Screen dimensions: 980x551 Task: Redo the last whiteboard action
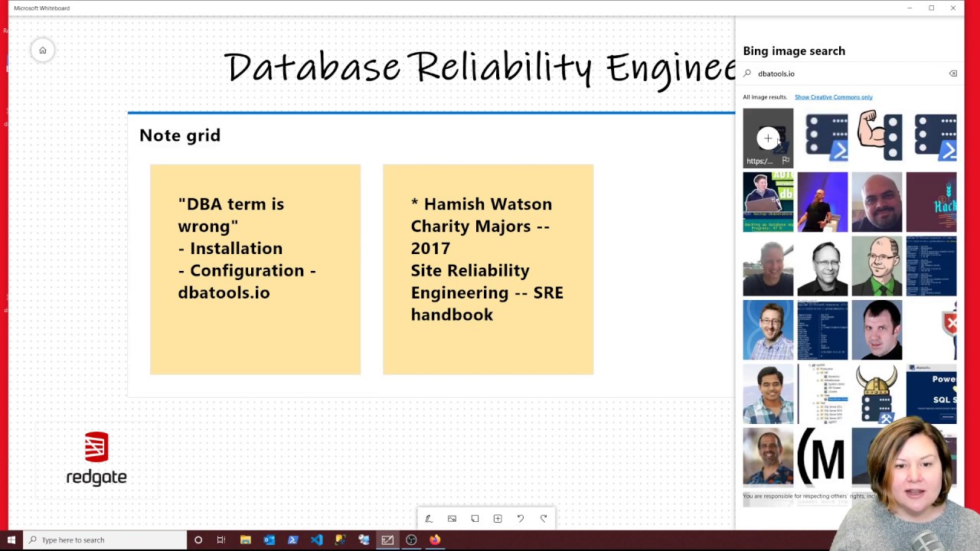(544, 519)
